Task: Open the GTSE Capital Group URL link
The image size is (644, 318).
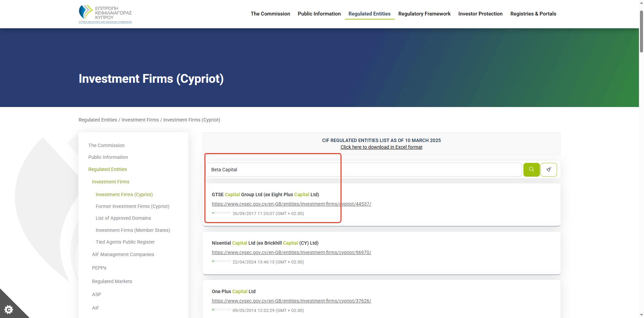Action: pos(291,204)
